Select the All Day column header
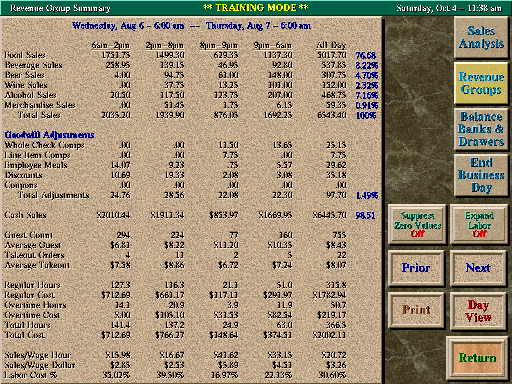This screenshot has width=512, height=384. pos(331,45)
